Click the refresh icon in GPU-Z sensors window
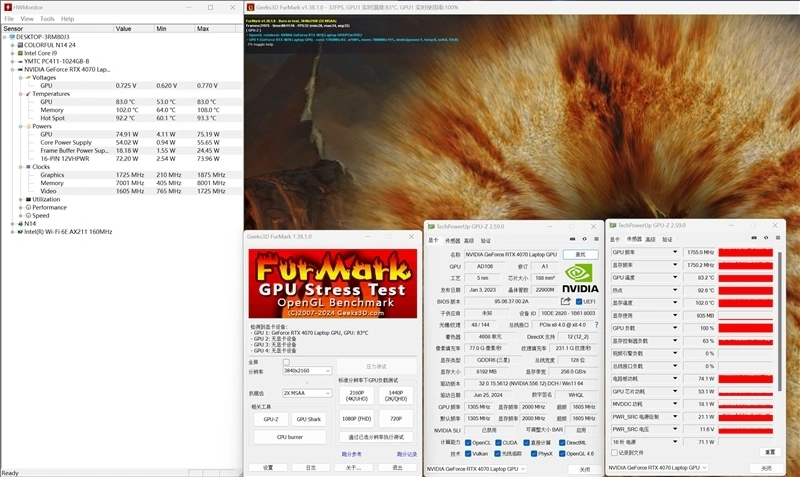The height and width of the screenshot is (477, 800). 766,238
